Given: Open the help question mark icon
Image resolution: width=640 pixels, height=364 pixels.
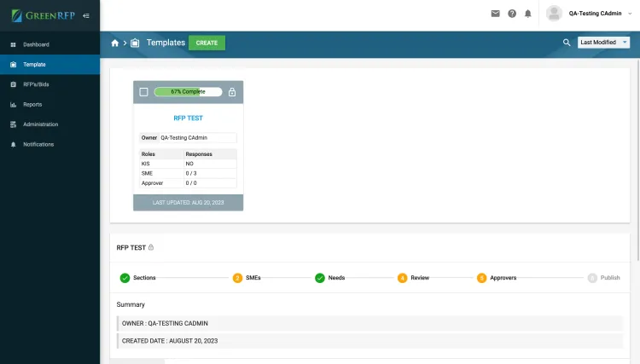Looking at the screenshot, I should pos(512,14).
